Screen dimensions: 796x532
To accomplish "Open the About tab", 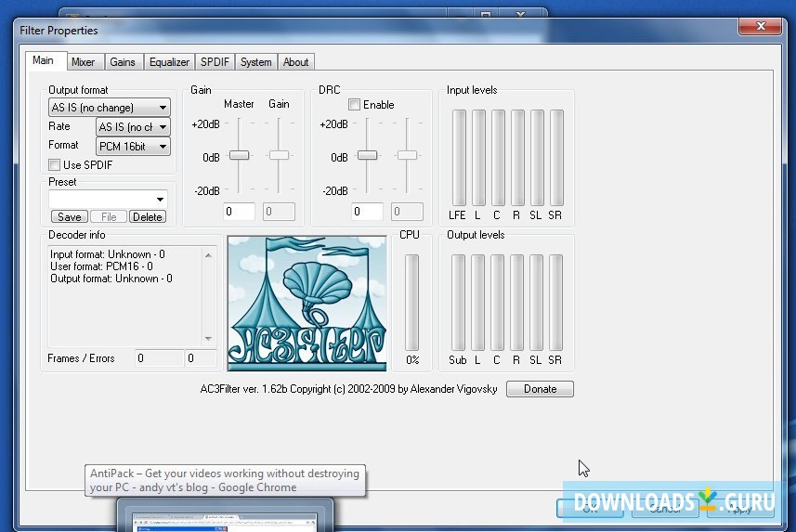I will (x=296, y=62).
